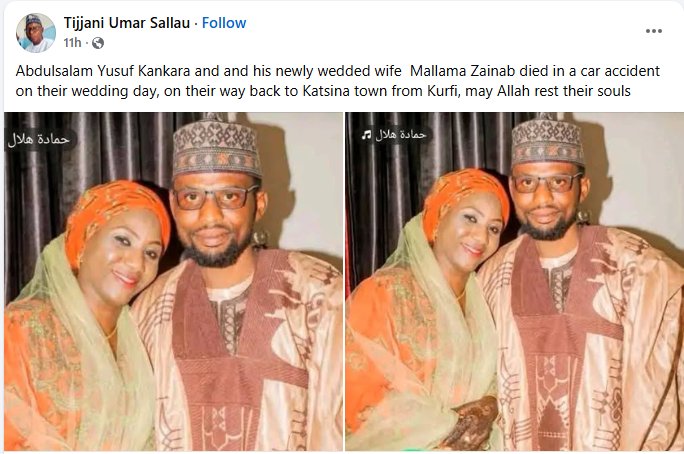Open the three-dot post options menu
Screen dimensions: 684x454
(x=653, y=31)
